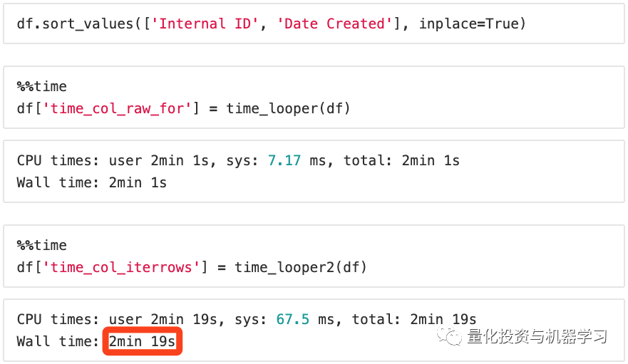The height and width of the screenshot is (364, 628).
Task: Click the time_looper(df) code cell
Action: click(314, 98)
